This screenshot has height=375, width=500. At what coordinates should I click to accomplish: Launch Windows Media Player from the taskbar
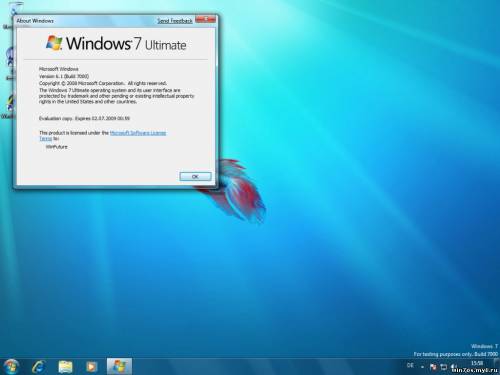click(x=92, y=367)
